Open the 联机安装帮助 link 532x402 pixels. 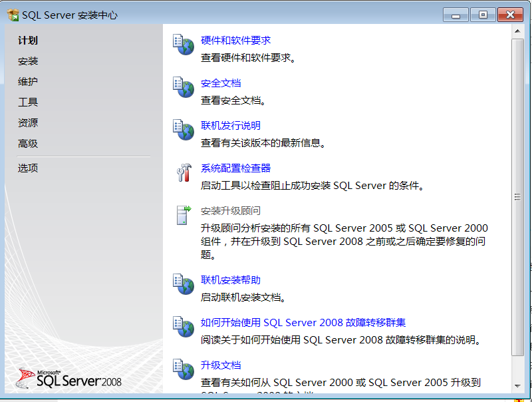[x=230, y=280]
